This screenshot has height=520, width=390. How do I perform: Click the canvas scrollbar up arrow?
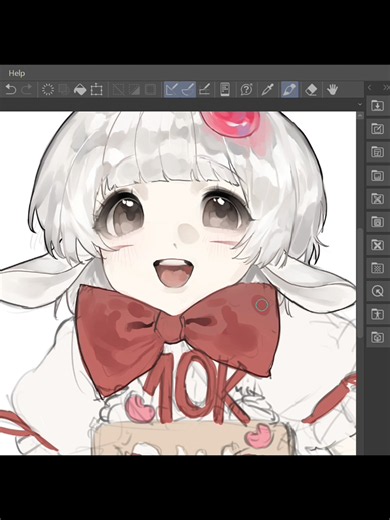(x=360, y=116)
